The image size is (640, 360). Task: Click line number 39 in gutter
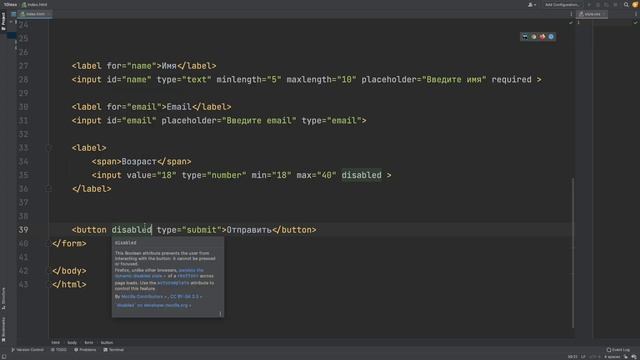pyautogui.click(x=23, y=230)
